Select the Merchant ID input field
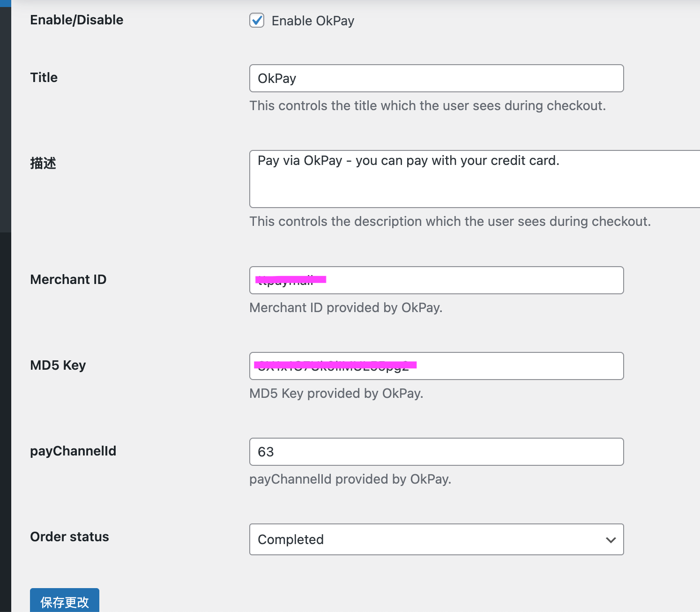 [x=436, y=280]
